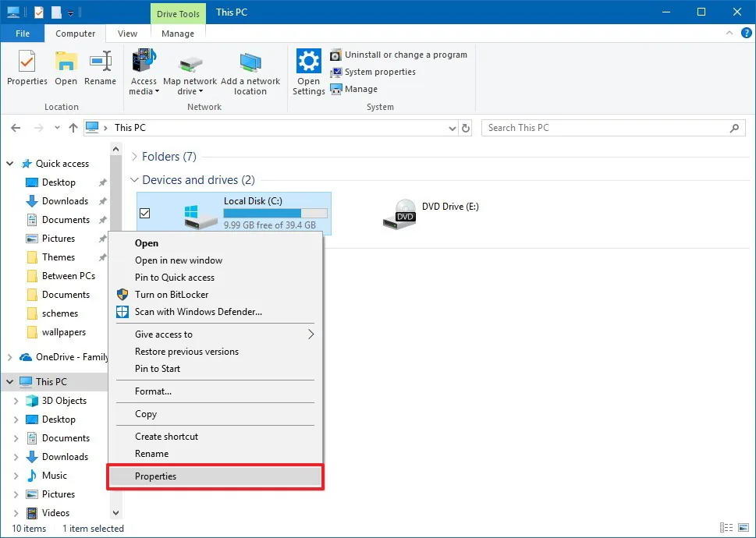Expand the Folders (7) group
This screenshot has width=756, height=538.
click(134, 157)
